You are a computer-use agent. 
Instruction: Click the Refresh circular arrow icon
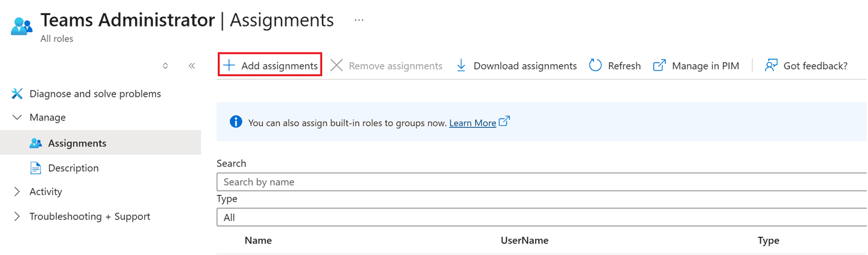coord(596,65)
